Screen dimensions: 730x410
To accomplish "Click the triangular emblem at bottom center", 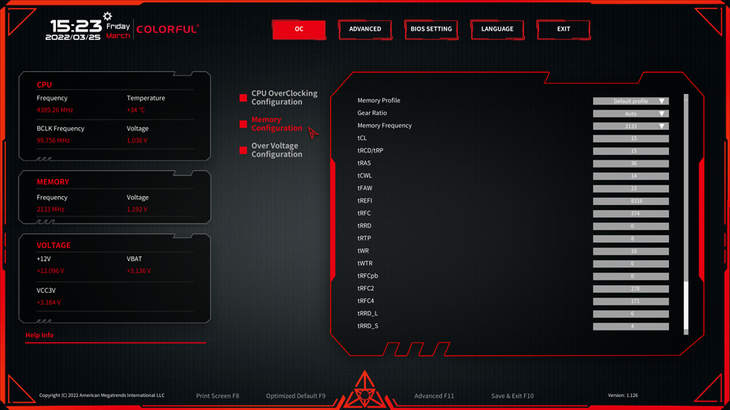I will coord(364,390).
